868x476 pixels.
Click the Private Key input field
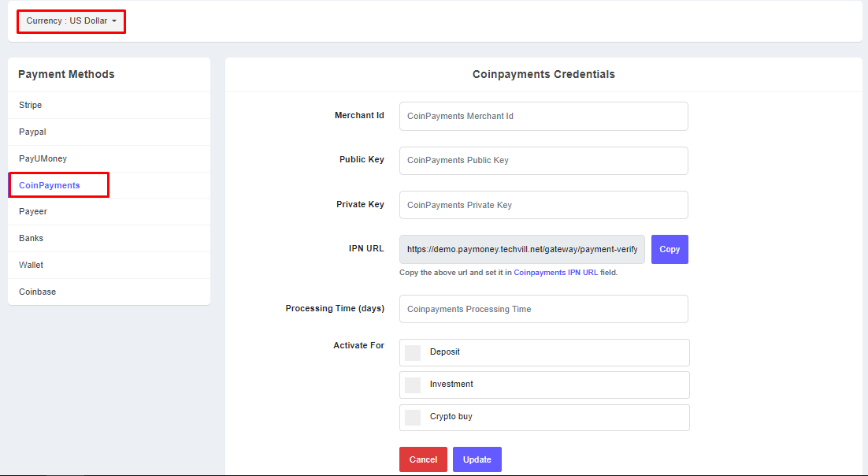[x=543, y=205]
